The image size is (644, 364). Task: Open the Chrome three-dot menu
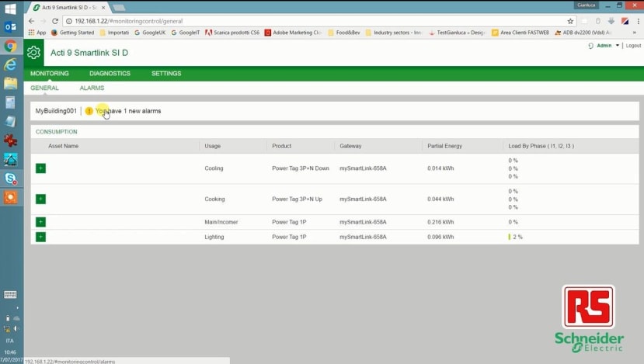[638, 21]
